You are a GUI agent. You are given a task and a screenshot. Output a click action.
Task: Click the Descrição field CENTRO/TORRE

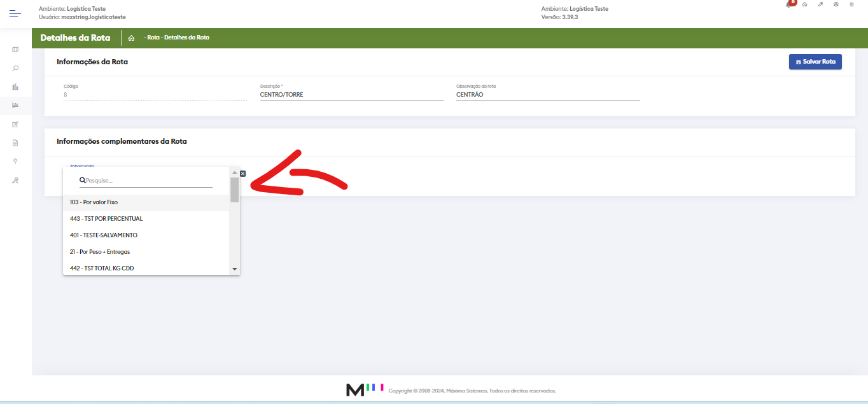[x=352, y=95]
